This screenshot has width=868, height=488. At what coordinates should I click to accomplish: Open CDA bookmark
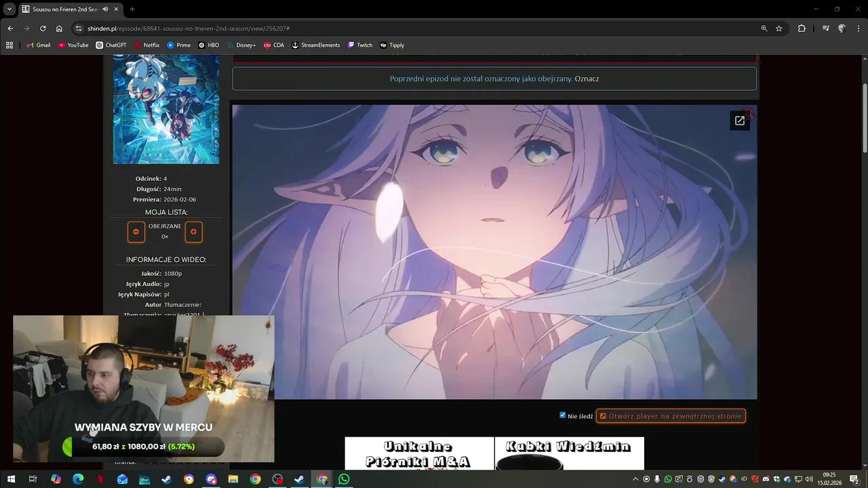pyautogui.click(x=274, y=45)
